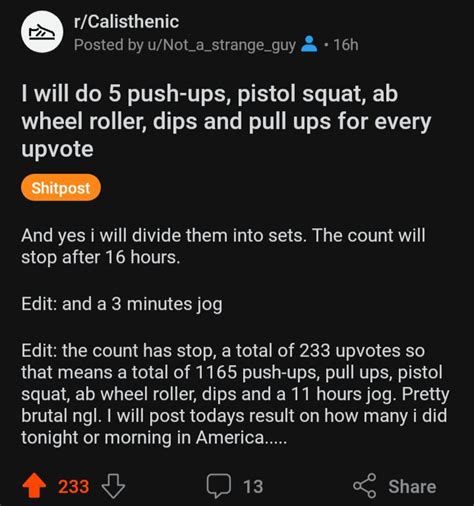The image size is (474, 506).
Task: Tap the 'Posted by' label text
Action: (109, 45)
